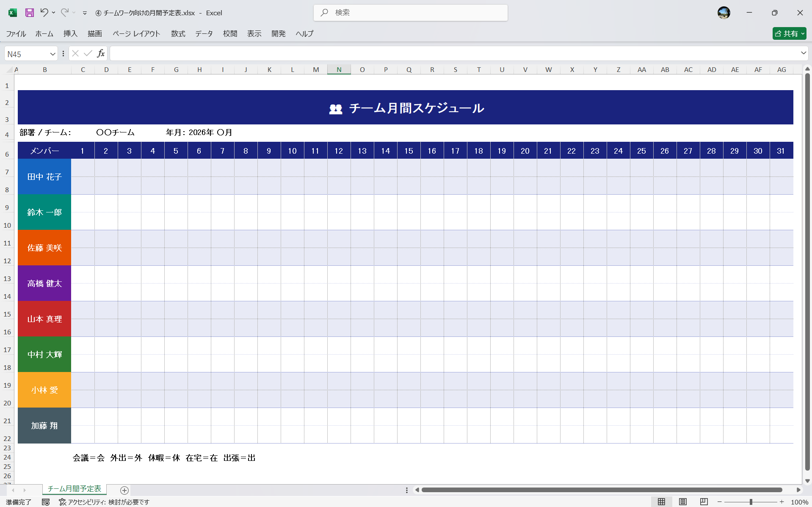Switch to Page Layout view icon
Image resolution: width=812 pixels, height=507 pixels.
(683, 502)
